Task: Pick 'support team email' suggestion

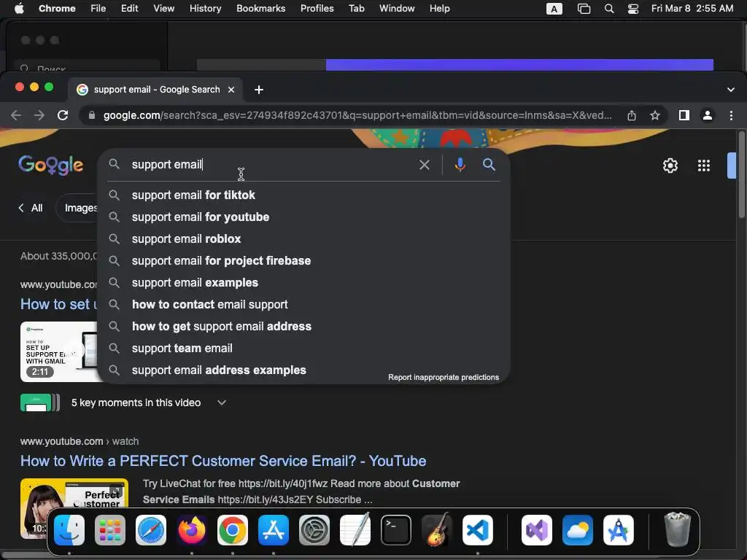Action: 303,349
